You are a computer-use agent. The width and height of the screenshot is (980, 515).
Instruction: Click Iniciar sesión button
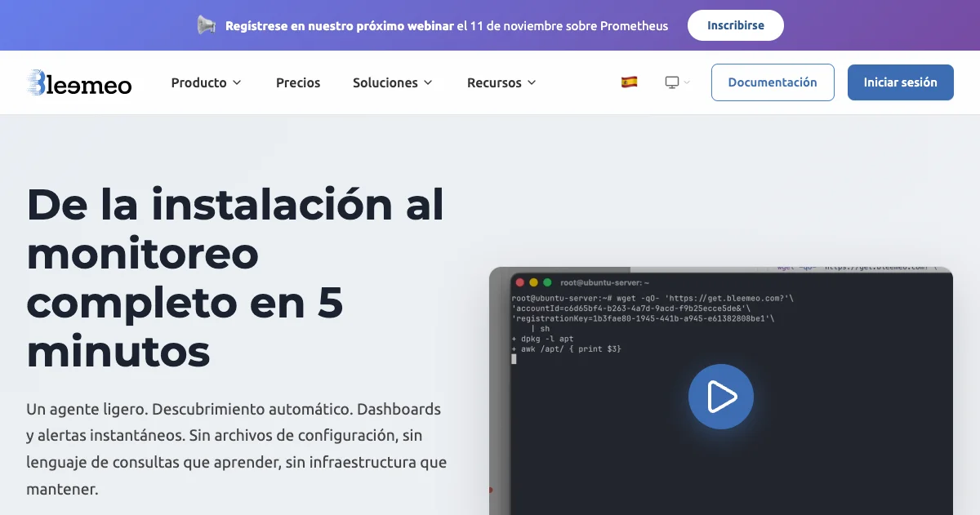pos(901,82)
